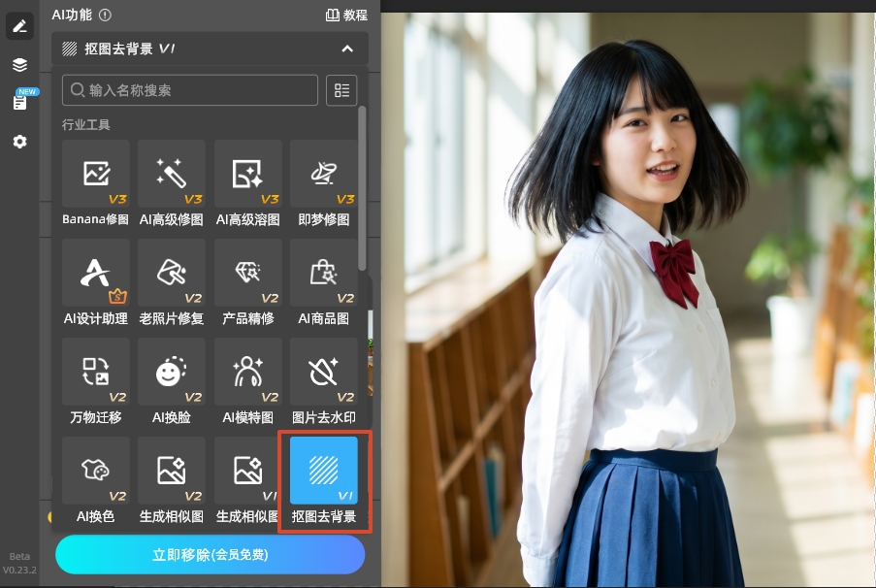Open the AI高级修图 tool

(172, 182)
